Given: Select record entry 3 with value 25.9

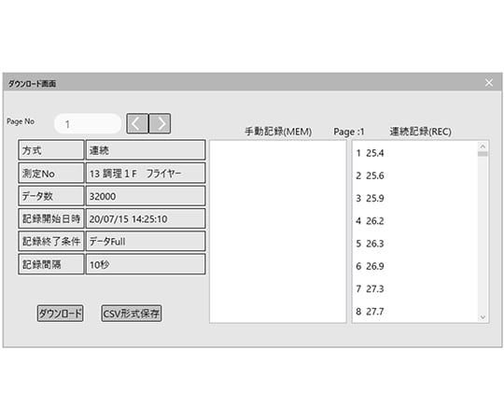Looking at the screenshot, I should click(x=370, y=198).
